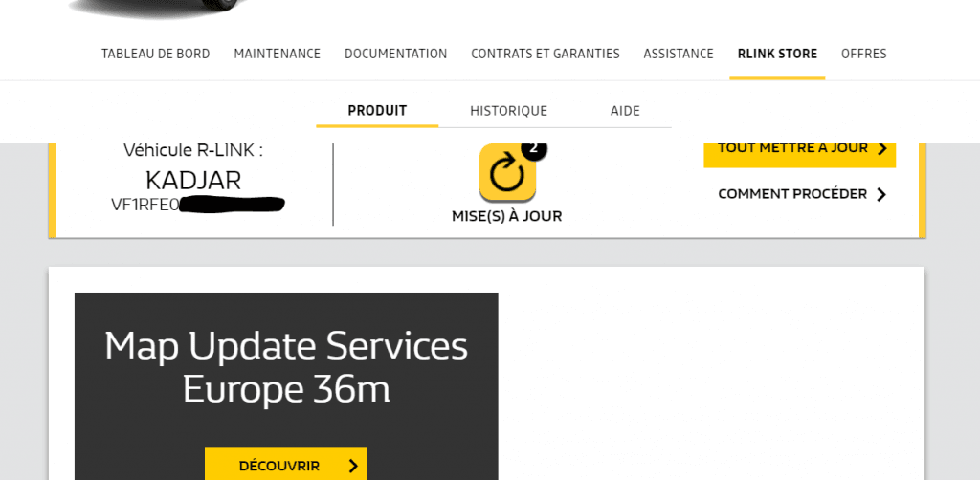The image size is (980, 480).
Task: Go to the Maintenance menu item
Action: click(x=277, y=54)
